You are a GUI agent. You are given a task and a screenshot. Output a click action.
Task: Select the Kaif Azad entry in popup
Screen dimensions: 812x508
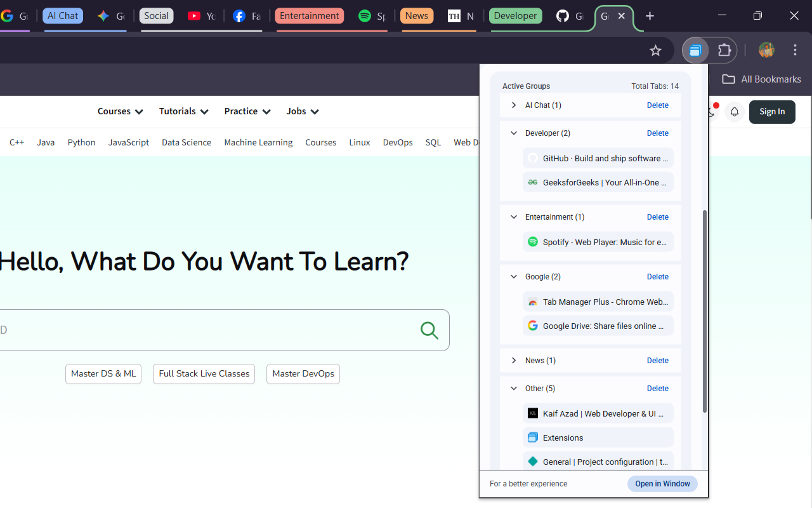(x=598, y=413)
